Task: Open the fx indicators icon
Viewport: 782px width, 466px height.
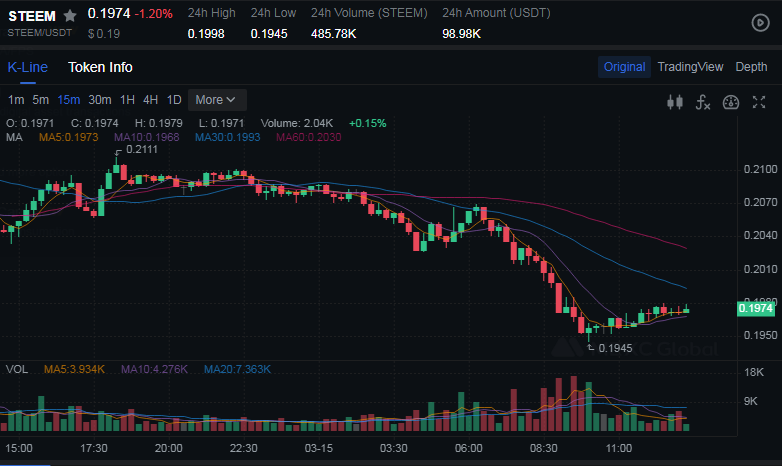Action: pyautogui.click(x=703, y=101)
